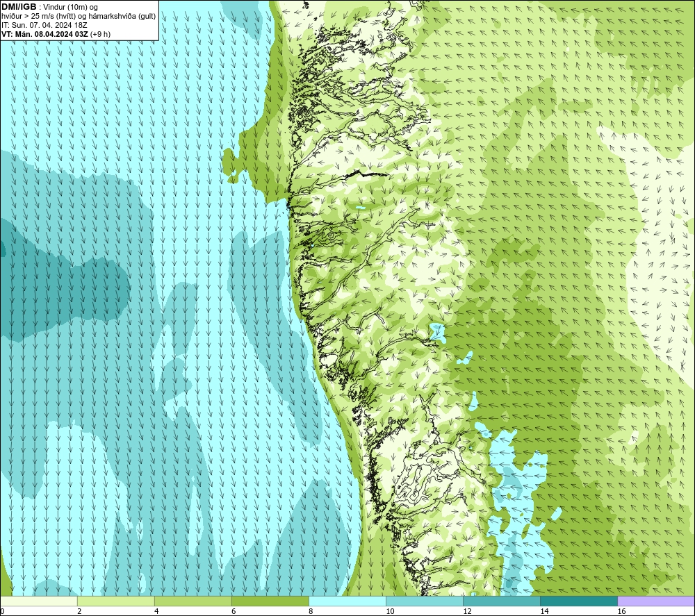Click the scale label '16'
This screenshot has height=616, width=695.
(x=621, y=611)
